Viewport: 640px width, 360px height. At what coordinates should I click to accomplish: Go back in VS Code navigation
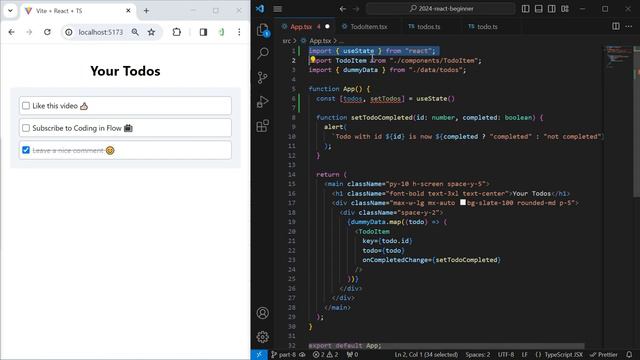[x=343, y=9]
